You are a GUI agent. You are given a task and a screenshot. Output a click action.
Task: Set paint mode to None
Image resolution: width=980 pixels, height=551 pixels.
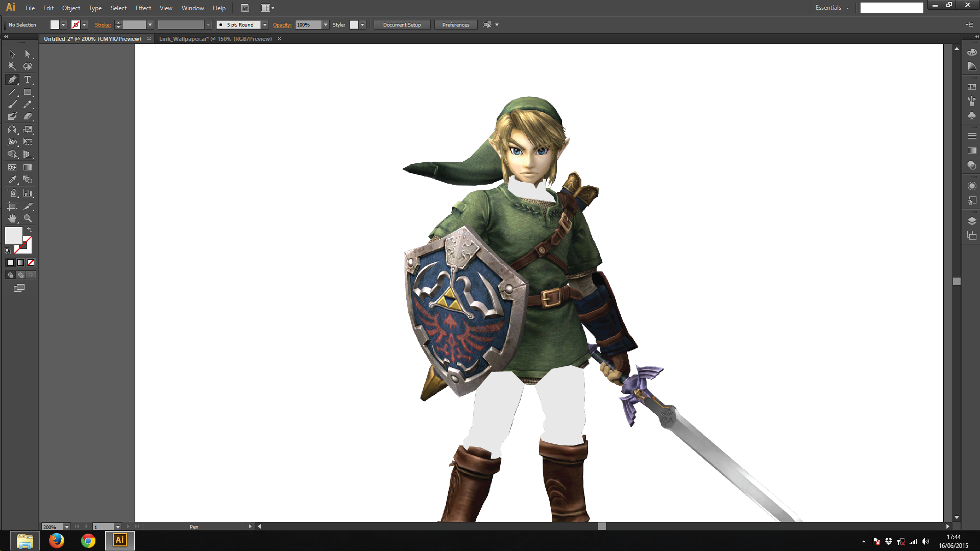pos(31,263)
